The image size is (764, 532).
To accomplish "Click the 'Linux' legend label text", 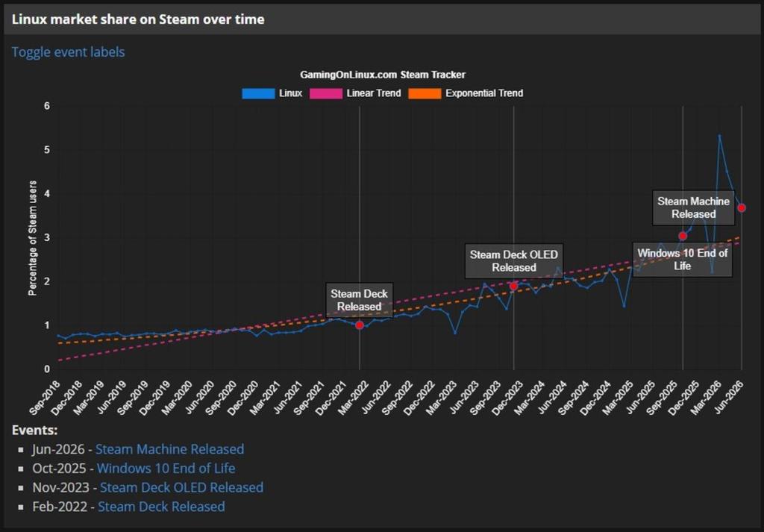I will tap(290, 93).
